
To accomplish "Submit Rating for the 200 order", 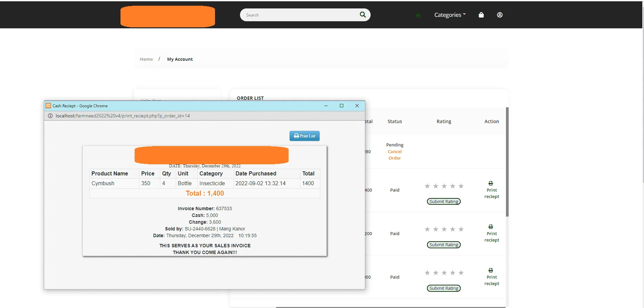I will coord(444,245).
